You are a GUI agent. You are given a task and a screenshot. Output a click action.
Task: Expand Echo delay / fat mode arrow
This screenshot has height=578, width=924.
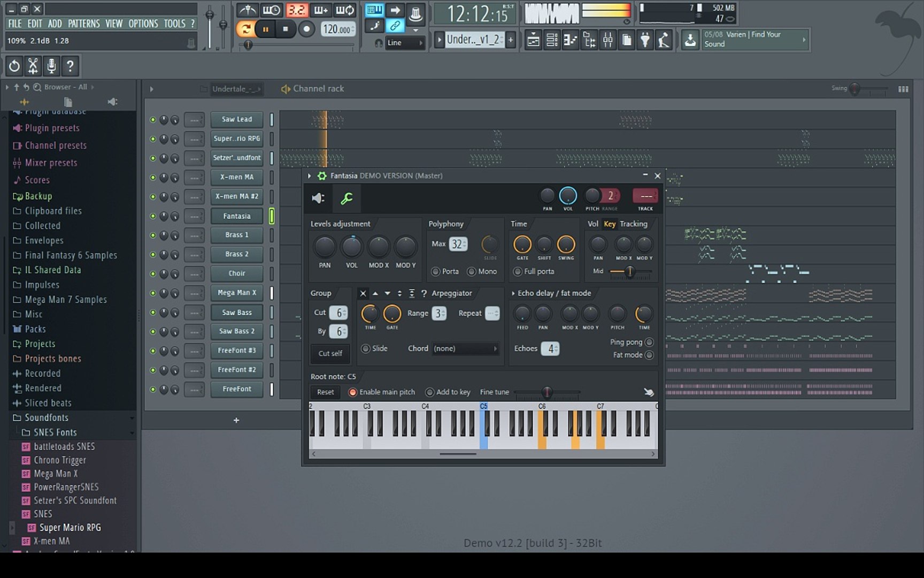pos(513,293)
